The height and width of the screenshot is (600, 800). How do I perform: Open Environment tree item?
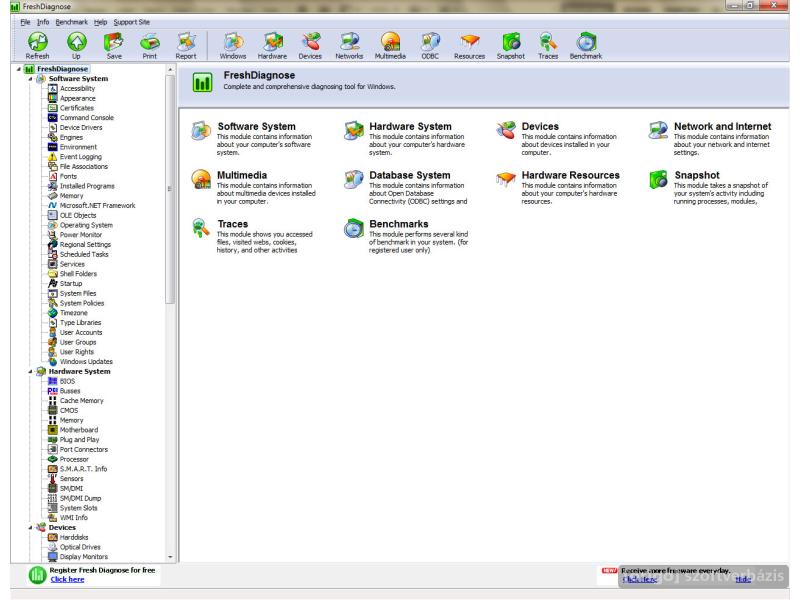pos(78,147)
